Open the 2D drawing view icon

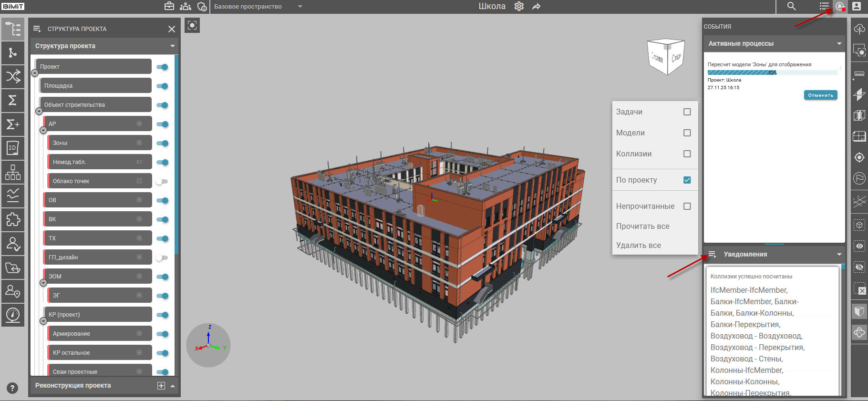(x=13, y=148)
